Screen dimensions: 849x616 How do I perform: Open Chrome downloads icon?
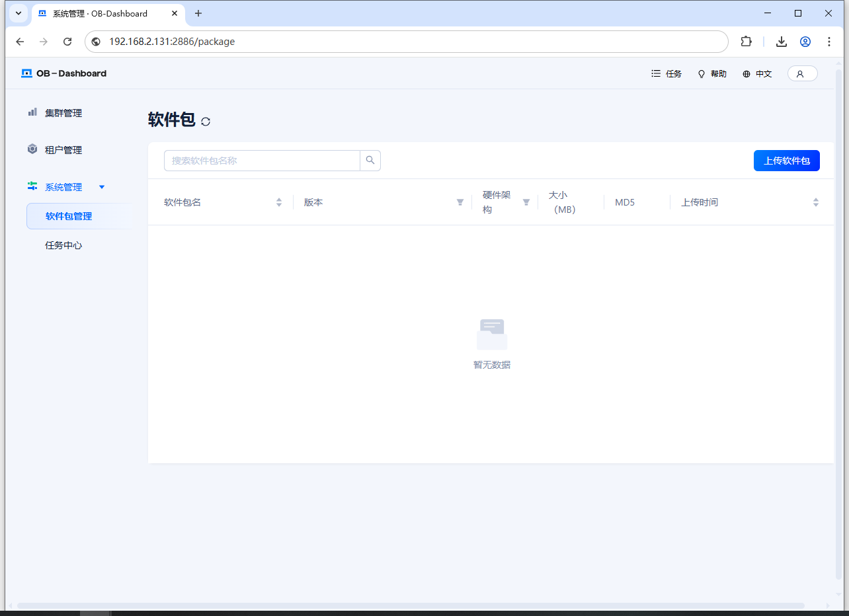pos(781,42)
